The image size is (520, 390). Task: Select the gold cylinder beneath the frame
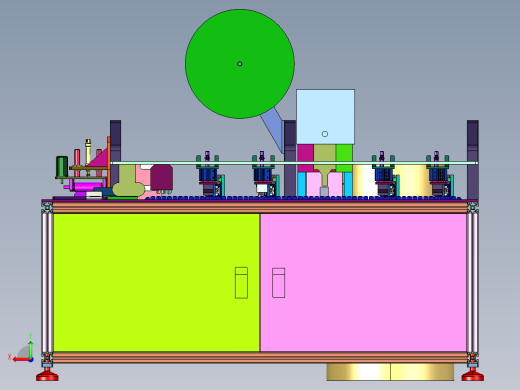pos(390,372)
